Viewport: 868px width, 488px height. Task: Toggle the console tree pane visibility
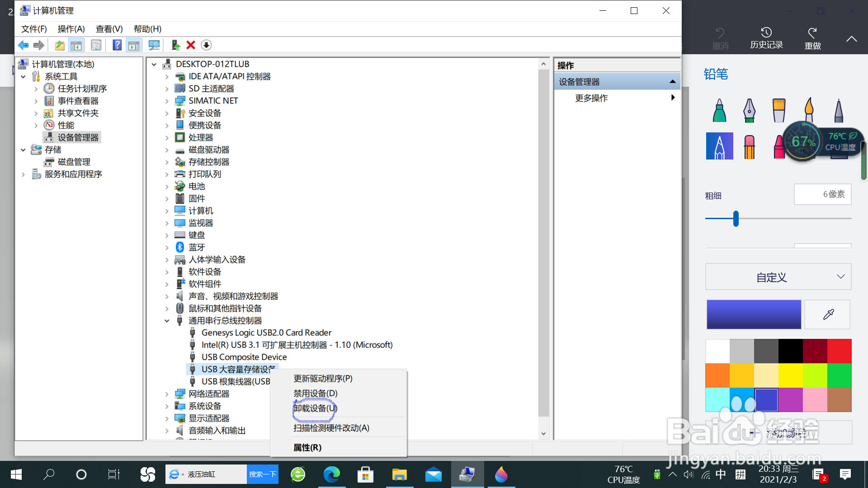click(x=76, y=45)
